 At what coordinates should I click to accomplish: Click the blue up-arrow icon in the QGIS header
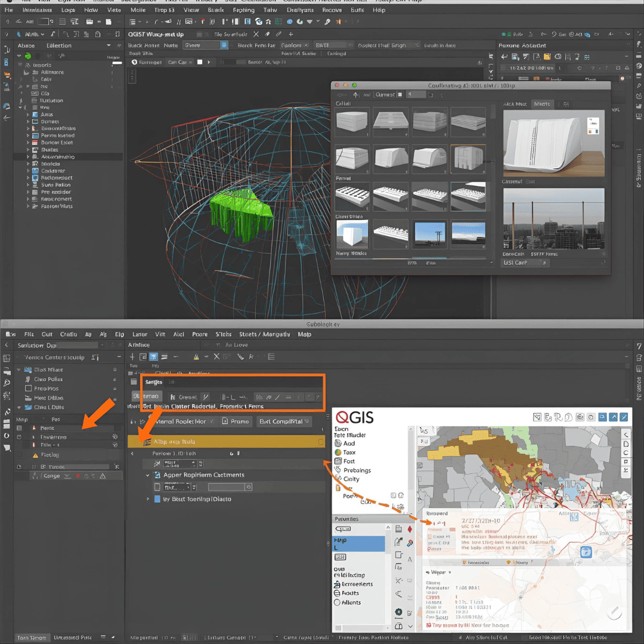point(613,417)
